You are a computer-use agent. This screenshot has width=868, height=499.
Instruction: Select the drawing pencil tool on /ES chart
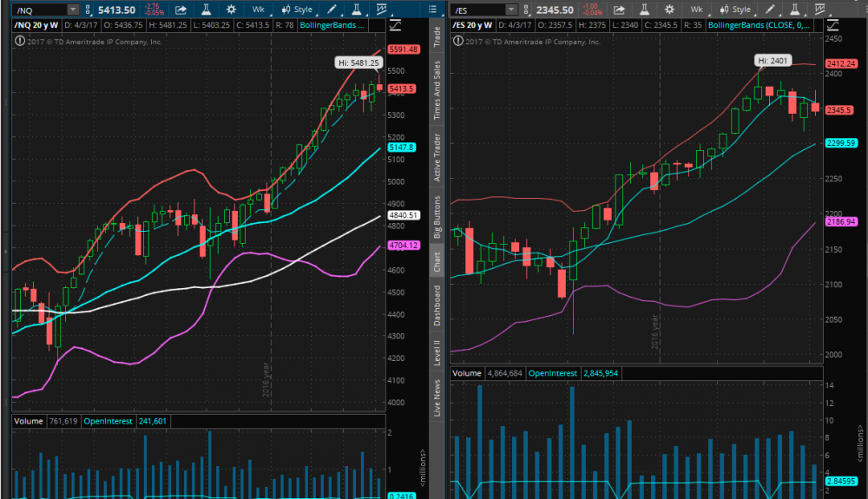(x=768, y=10)
